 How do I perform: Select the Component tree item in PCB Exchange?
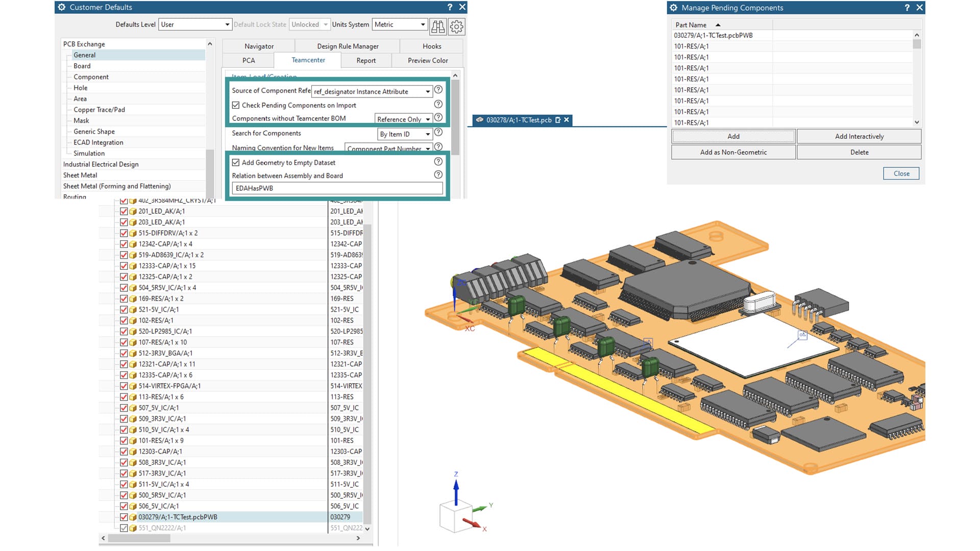tap(91, 77)
